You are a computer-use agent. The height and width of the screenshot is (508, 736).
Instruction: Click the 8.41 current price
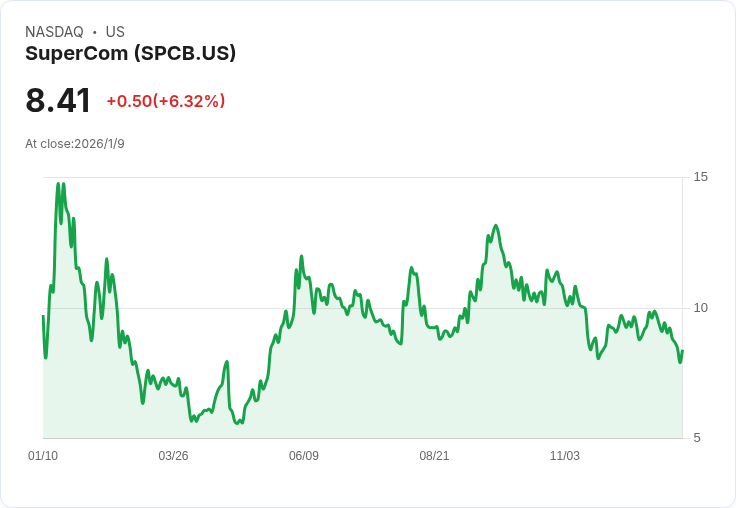click(x=58, y=100)
